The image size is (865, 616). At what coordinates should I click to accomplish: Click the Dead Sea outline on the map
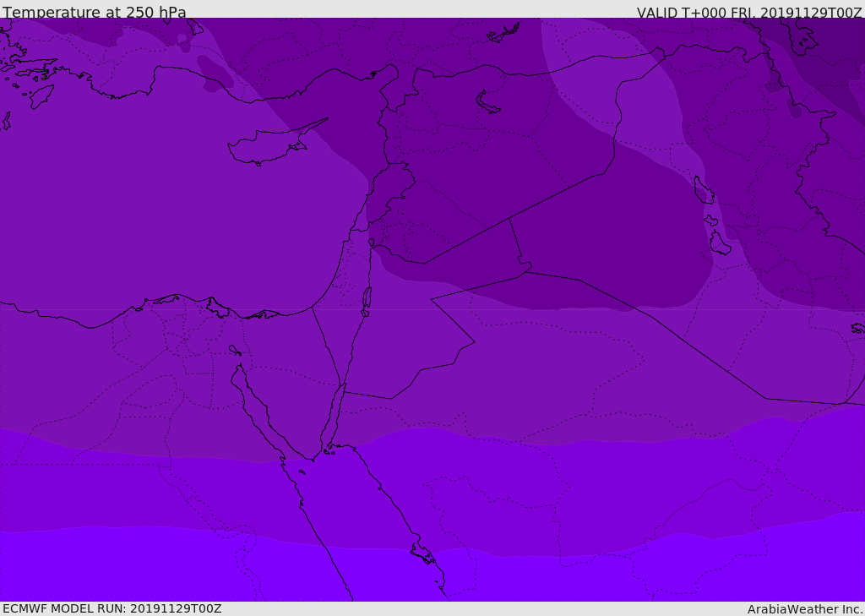pos(367,302)
